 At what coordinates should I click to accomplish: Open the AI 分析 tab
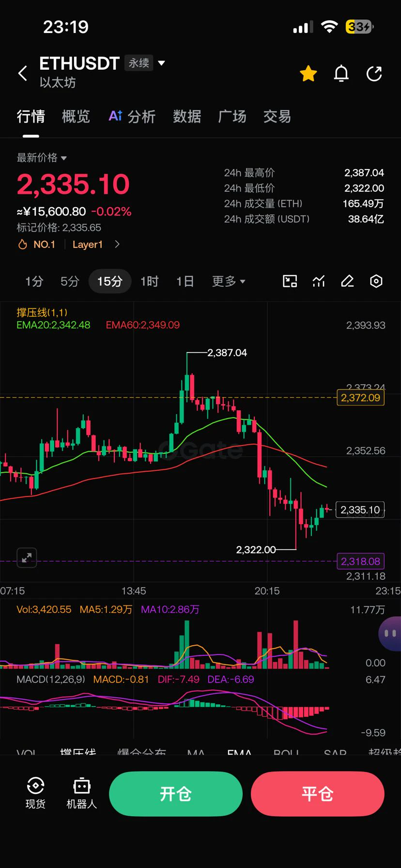click(x=132, y=117)
